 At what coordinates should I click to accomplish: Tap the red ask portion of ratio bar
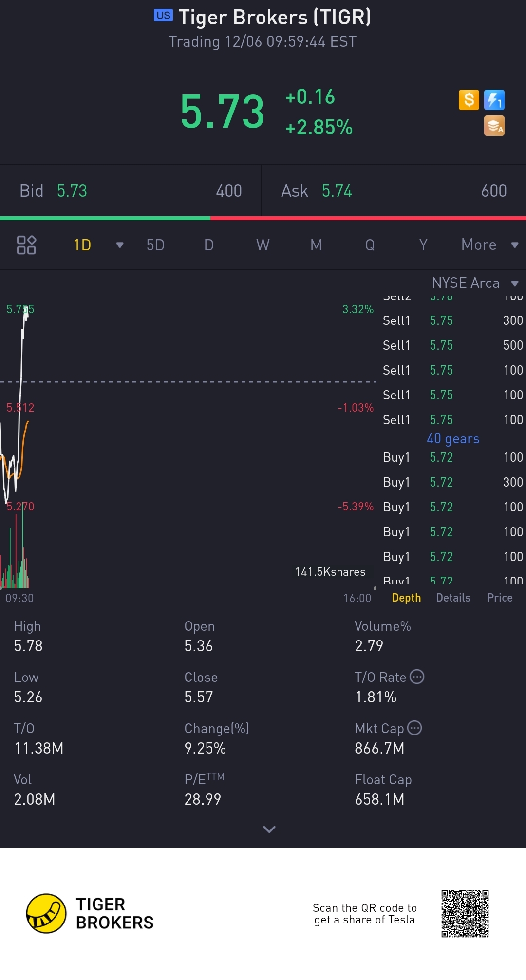pos(368,218)
